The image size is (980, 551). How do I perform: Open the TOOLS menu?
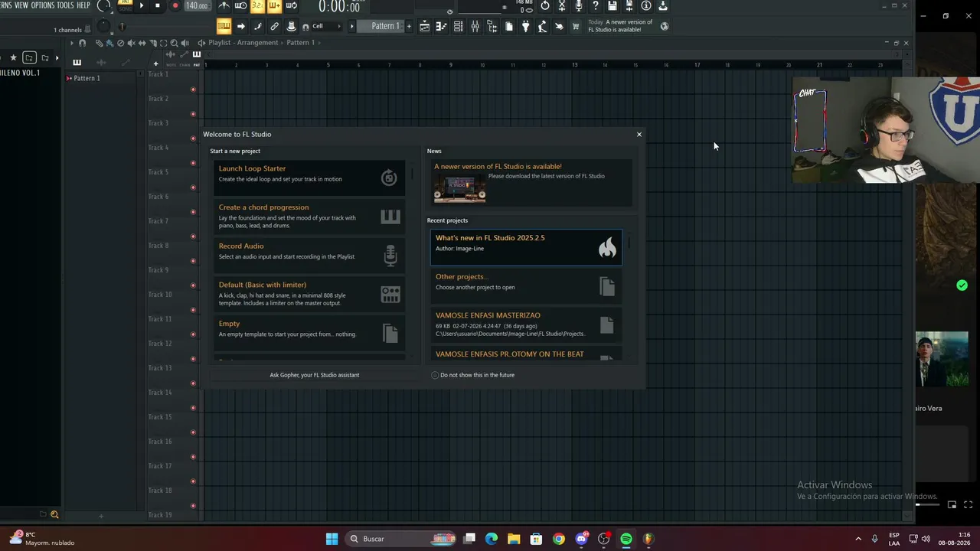click(66, 5)
